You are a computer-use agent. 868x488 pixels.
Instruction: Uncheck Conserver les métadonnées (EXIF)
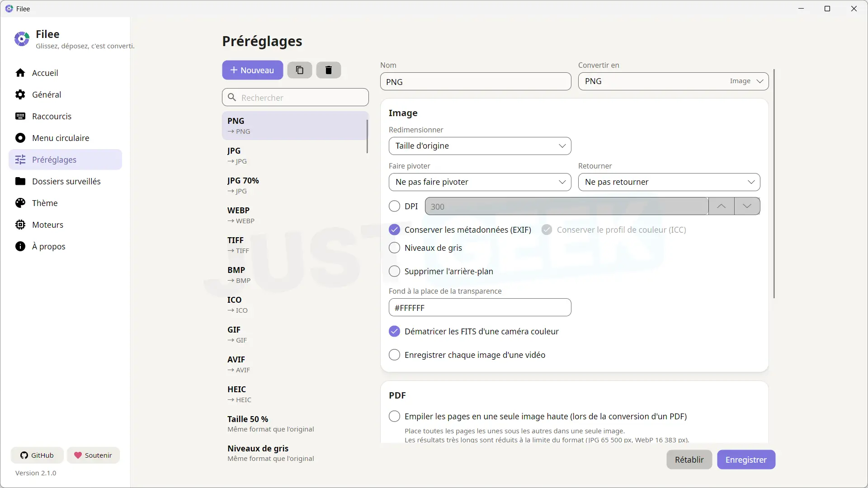(394, 230)
